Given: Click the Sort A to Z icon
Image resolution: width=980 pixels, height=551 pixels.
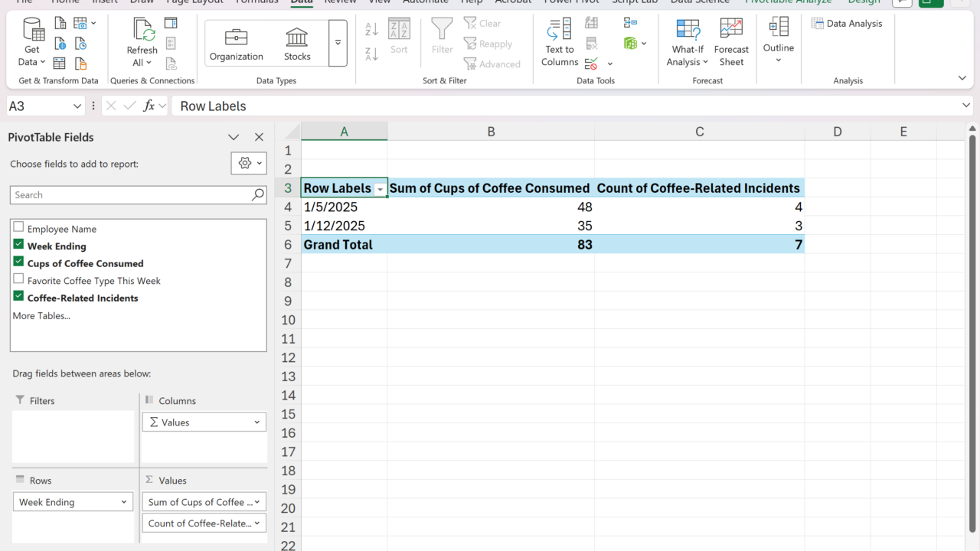Looking at the screenshot, I should tap(372, 29).
